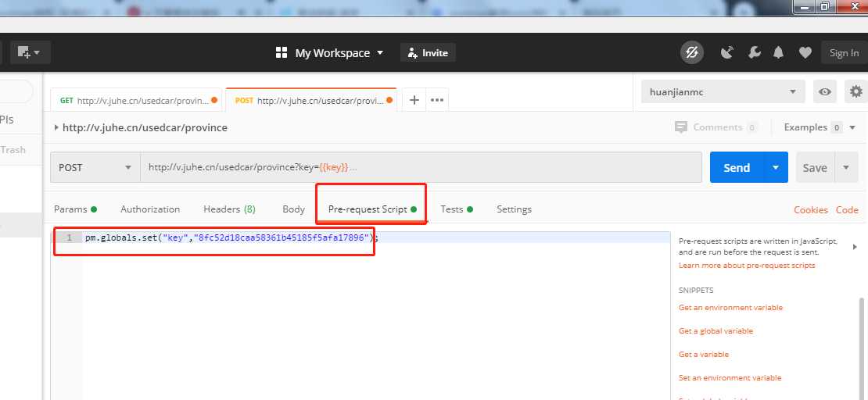
Task: Open the Send button dropdown arrow
Action: pos(776,167)
